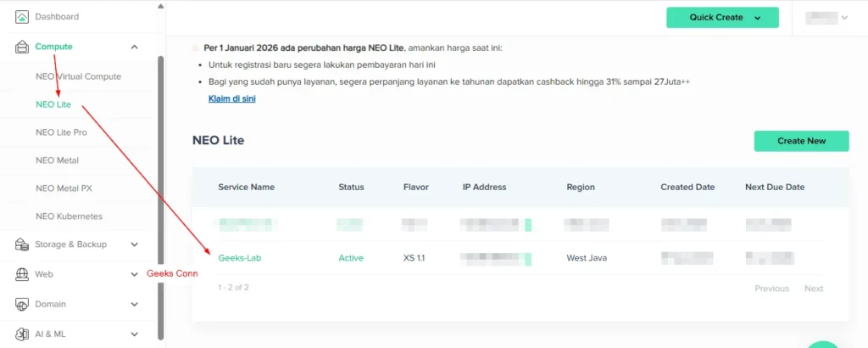
Task: Click the Next Due Date column header
Action: [775, 188]
